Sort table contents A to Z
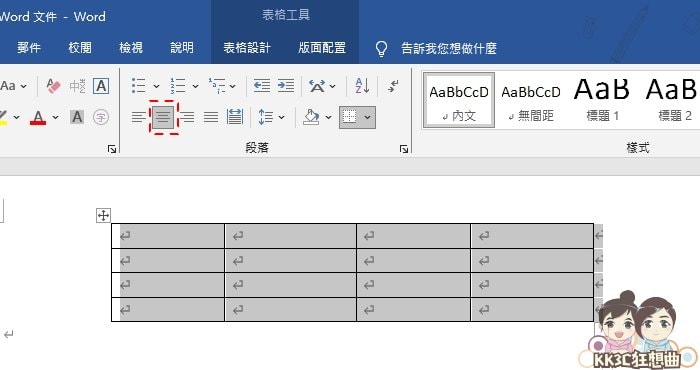 pyautogui.click(x=362, y=85)
